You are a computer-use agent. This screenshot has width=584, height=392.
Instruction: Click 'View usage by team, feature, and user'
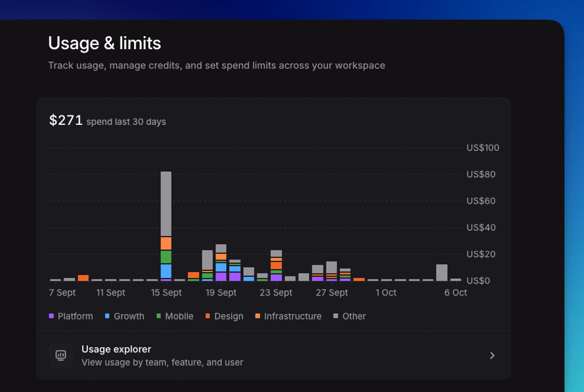162,363
